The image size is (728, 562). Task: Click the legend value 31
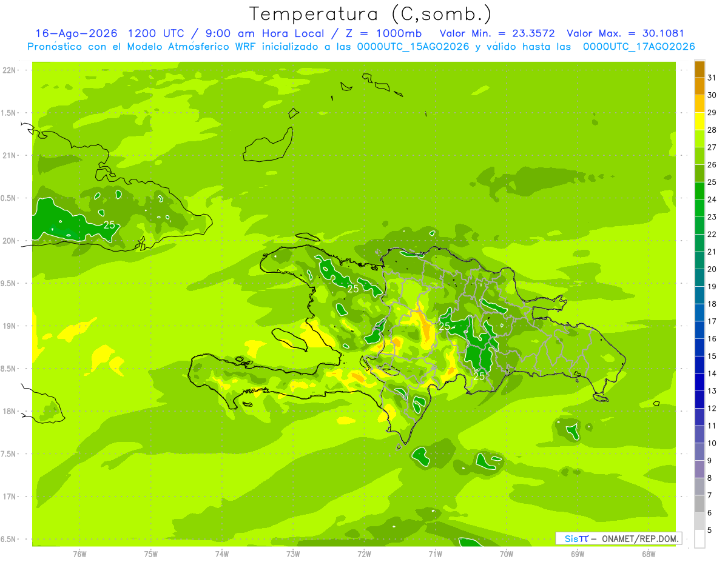[712, 78]
